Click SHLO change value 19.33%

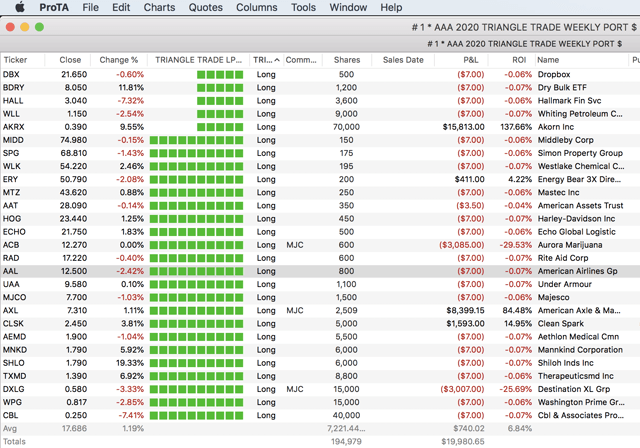130,363
